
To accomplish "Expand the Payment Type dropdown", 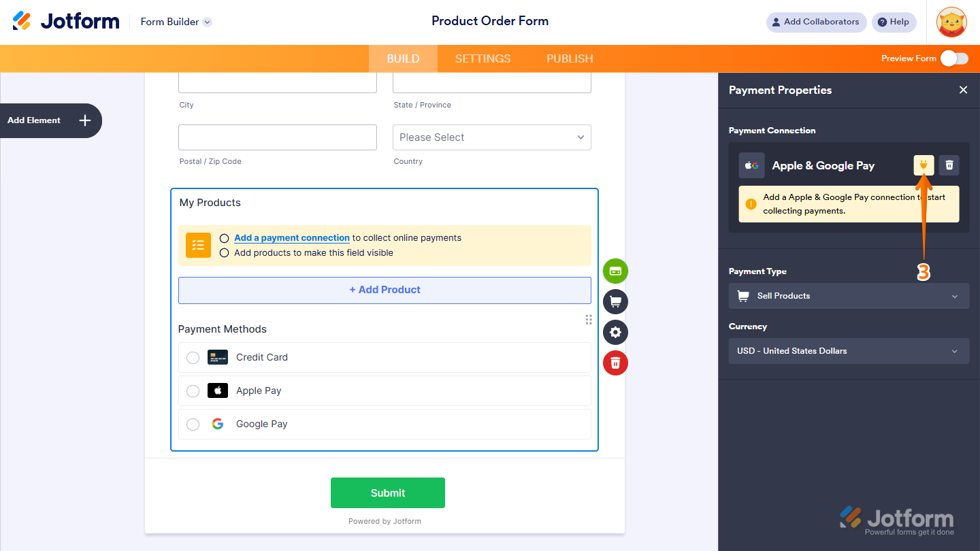I will (849, 296).
